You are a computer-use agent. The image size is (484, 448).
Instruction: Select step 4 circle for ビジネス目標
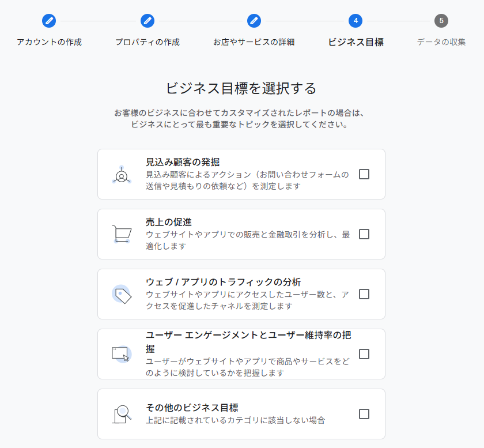point(356,21)
